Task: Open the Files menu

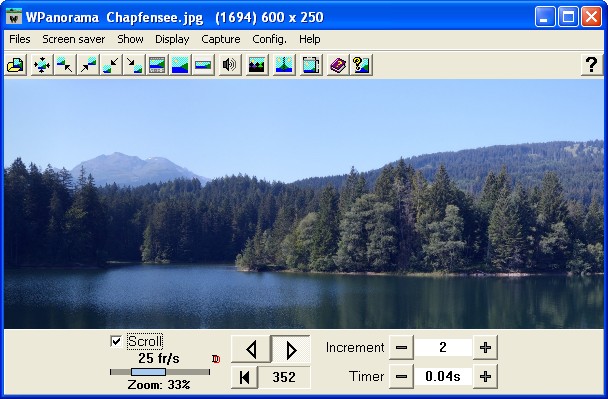Action: [x=20, y=39]
